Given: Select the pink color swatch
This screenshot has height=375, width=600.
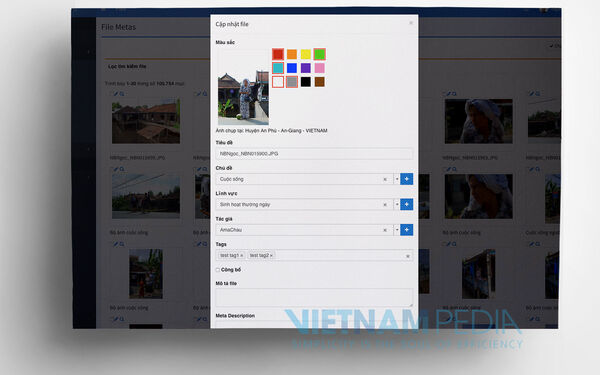Looking at the screenshot, I should pyautogui.click(x=320, y=68).
